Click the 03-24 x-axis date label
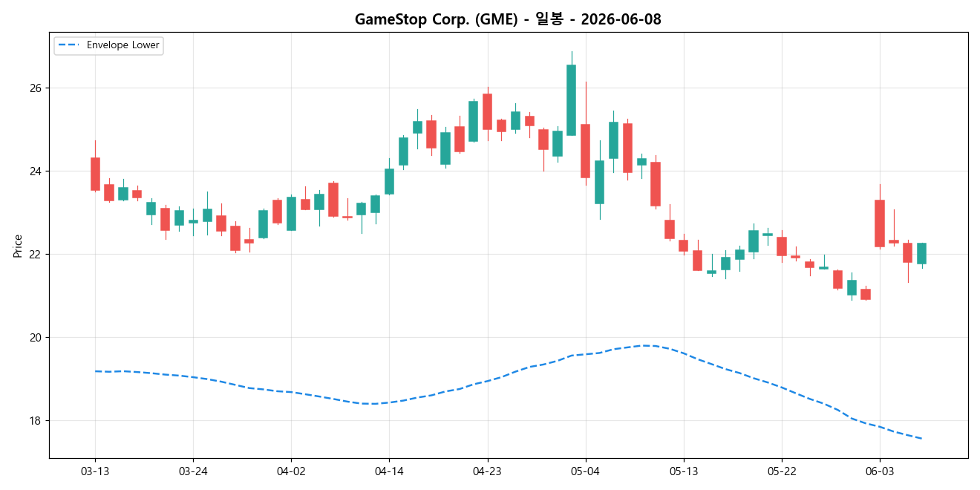This screenshot has width=980, height=490. 193,471
